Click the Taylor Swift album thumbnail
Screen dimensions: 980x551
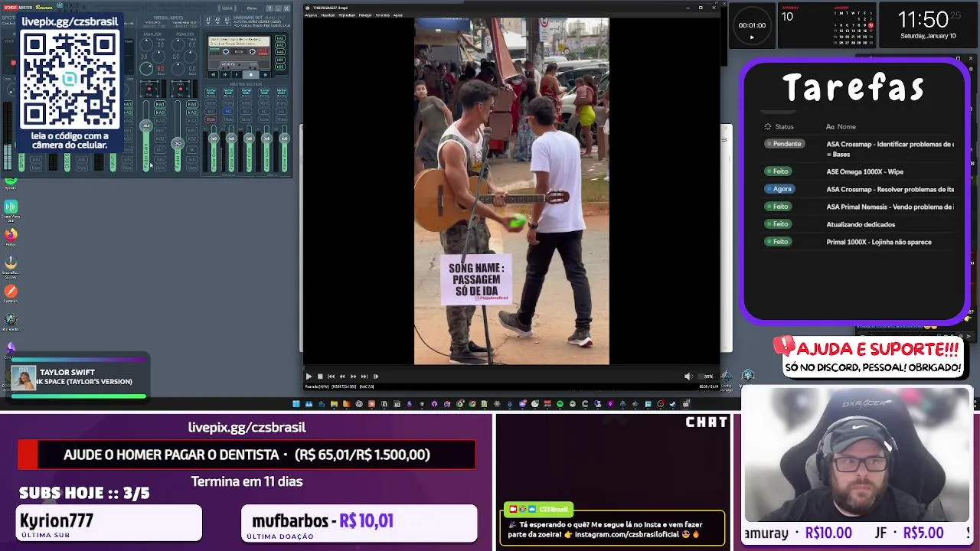pos(23,378)
